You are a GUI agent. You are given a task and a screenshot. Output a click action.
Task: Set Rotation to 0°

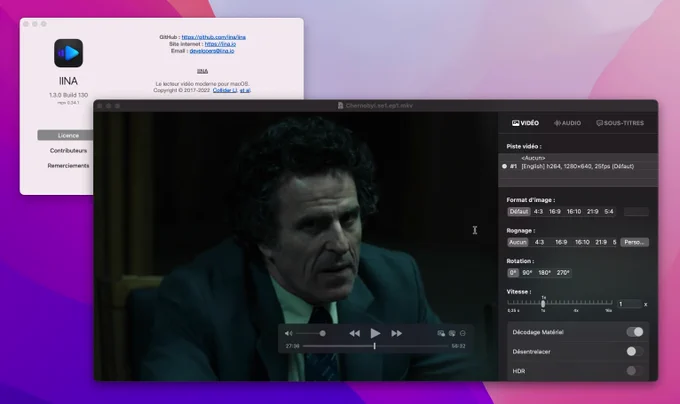click(x=513, y=273)
